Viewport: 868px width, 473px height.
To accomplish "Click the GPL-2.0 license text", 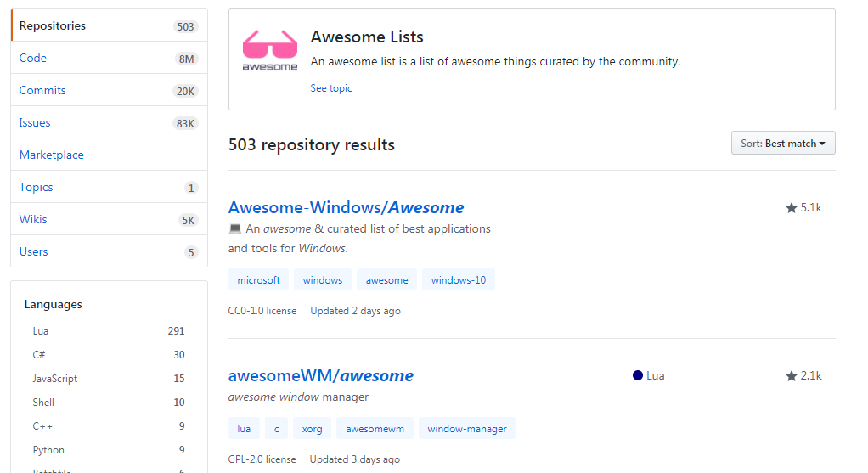I will click(262, 459).
